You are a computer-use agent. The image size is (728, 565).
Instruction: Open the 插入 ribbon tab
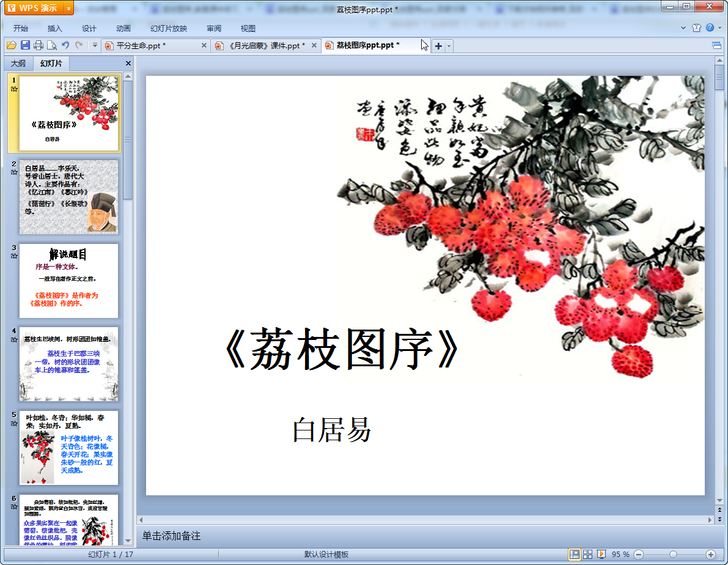coord(55,28)
